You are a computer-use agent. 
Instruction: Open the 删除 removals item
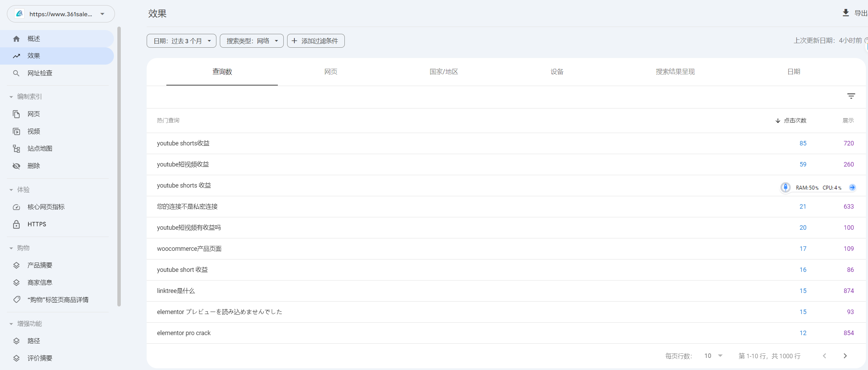(33, 166)
